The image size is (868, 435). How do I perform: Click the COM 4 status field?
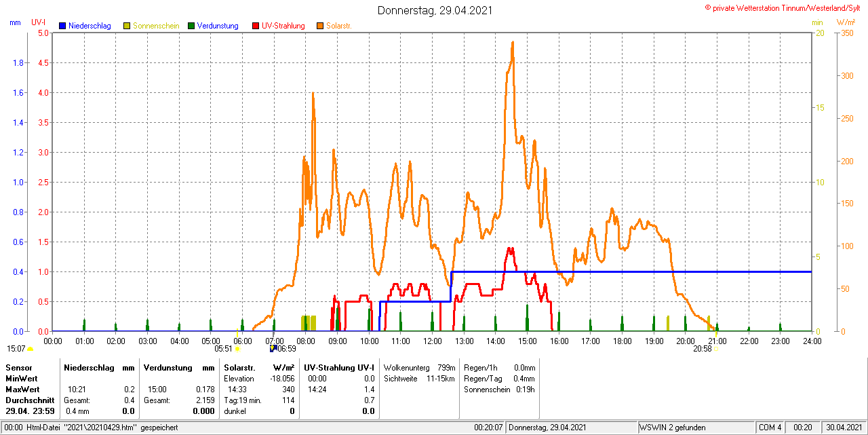pos(770,428)
